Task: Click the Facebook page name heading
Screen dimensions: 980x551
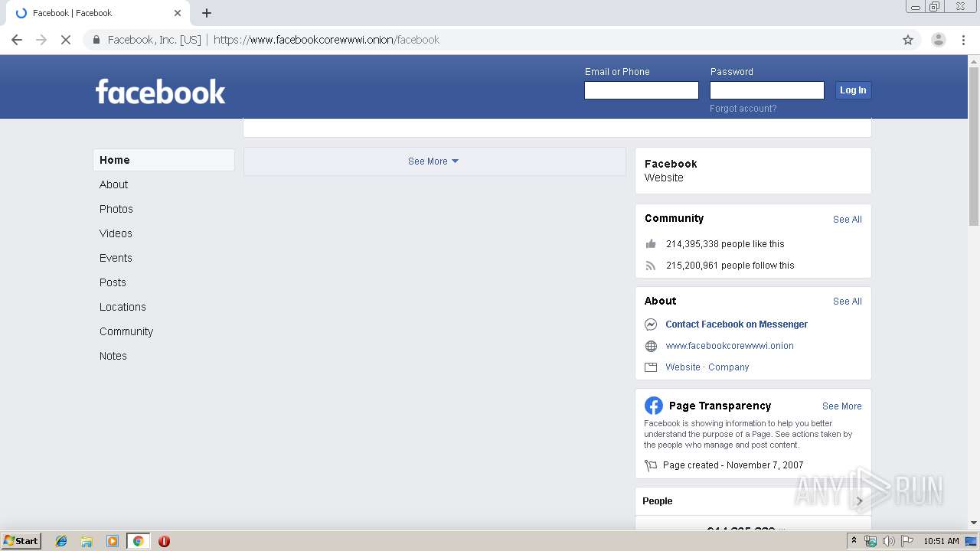Action: pyautogui.click(x=671, y=164)
